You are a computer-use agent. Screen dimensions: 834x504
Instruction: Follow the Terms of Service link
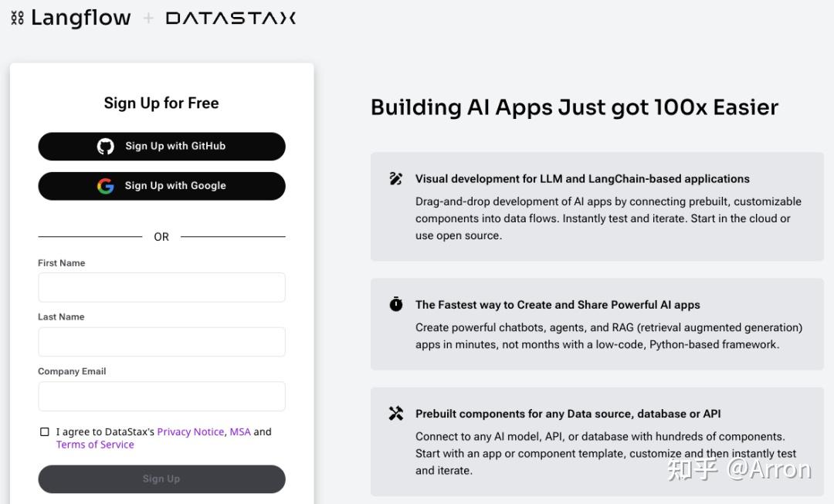coord(95,445)
